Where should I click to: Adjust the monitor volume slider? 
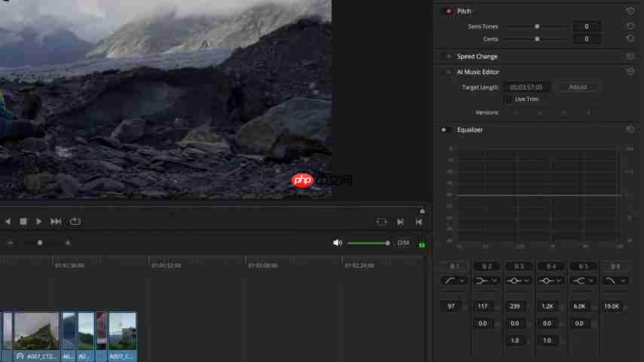click(x=369, y=244)
